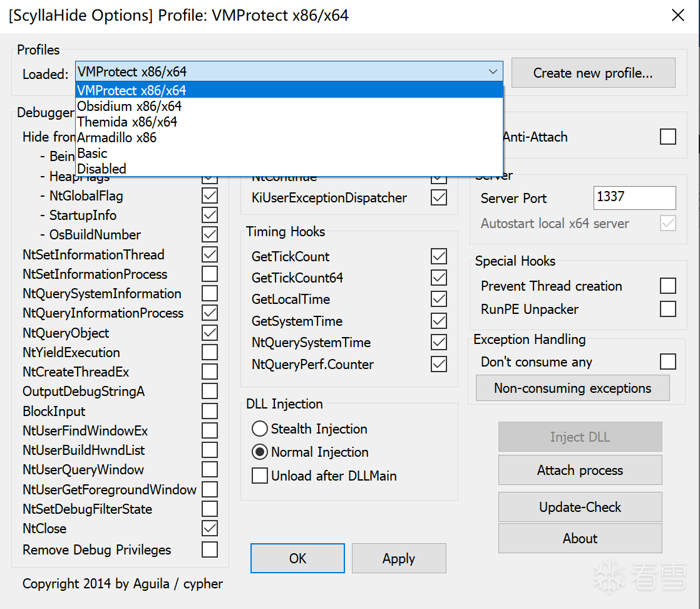
Task: Choose Themida x86/x64 profile option
Action: click(x=127, y=122)
